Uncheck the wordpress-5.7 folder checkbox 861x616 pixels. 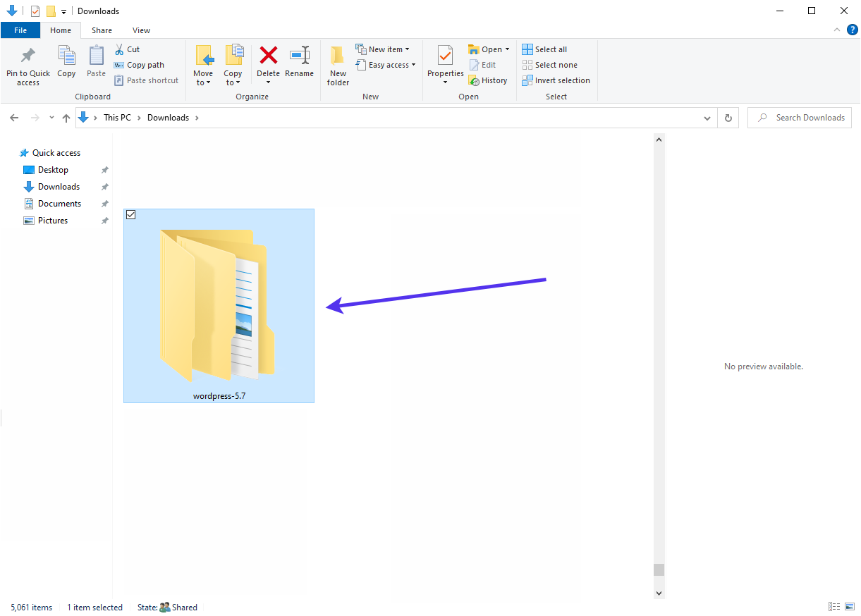click(x=130, y=215)
